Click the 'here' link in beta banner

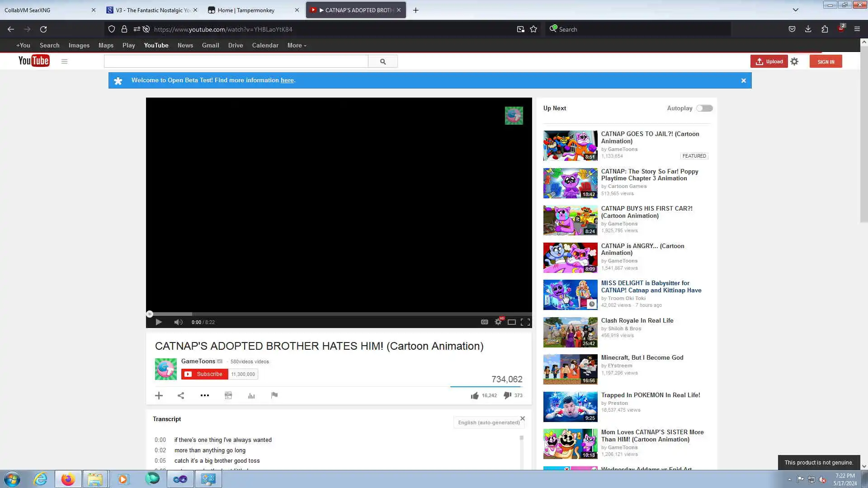point(287,80)
